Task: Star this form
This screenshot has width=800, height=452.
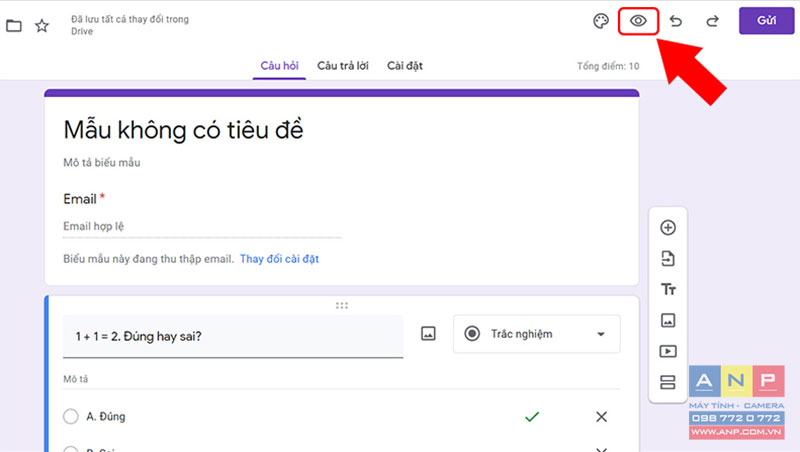Action: tap(42, 26)
